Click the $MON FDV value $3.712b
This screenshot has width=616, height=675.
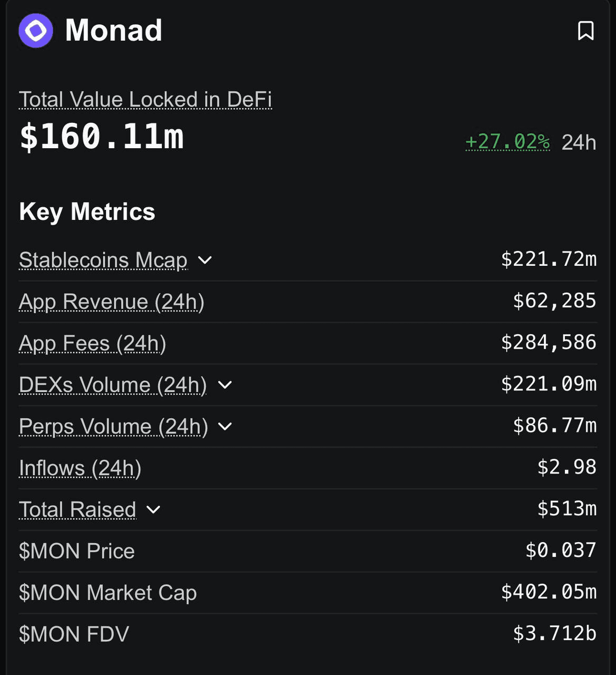(554, 634)
